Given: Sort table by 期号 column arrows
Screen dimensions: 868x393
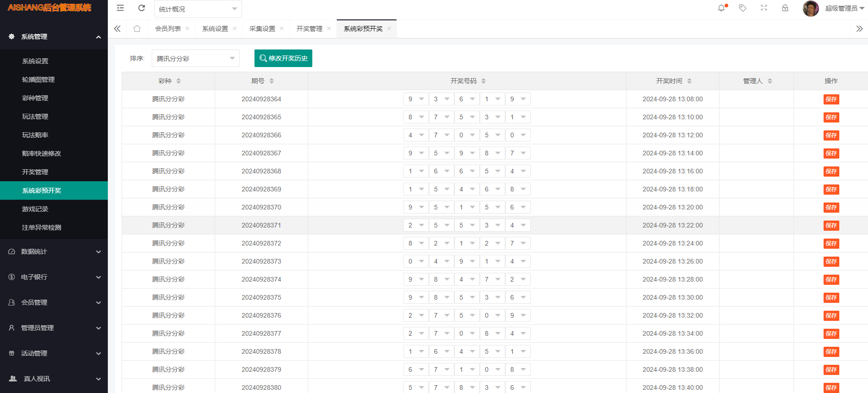Looking at the screenshot, I should (x=272, y=81).
